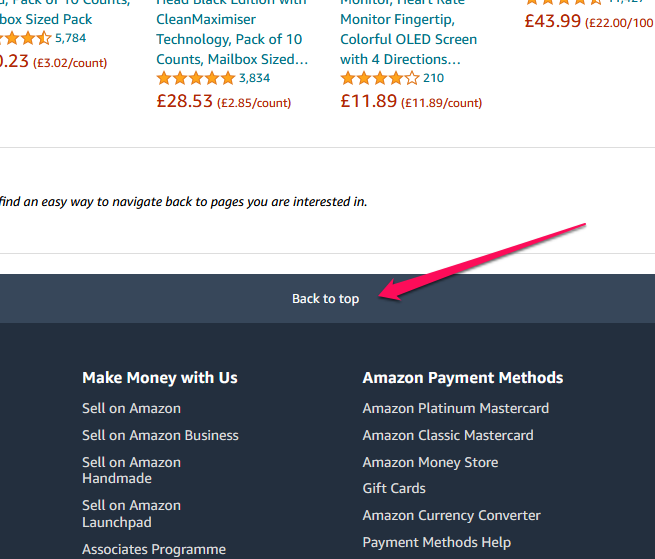Open the CleanMaximiser Pack of 10 product

[232, 39]
